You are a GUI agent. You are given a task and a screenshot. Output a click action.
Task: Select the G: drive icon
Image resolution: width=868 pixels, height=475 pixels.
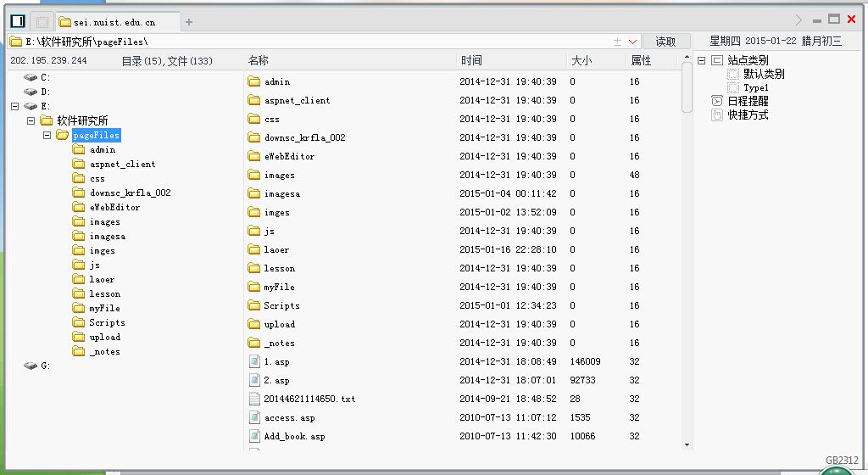(x=31, y=366)
